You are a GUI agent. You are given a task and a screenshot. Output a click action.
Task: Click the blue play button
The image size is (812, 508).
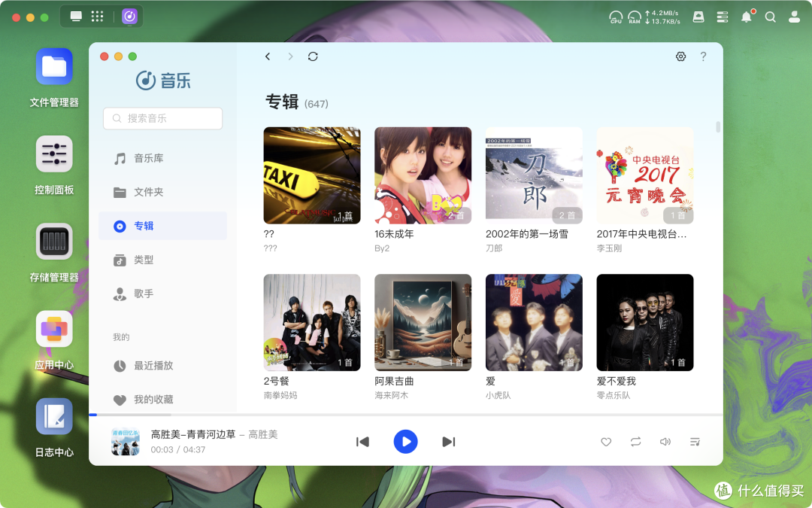click(x=405, y=442)
